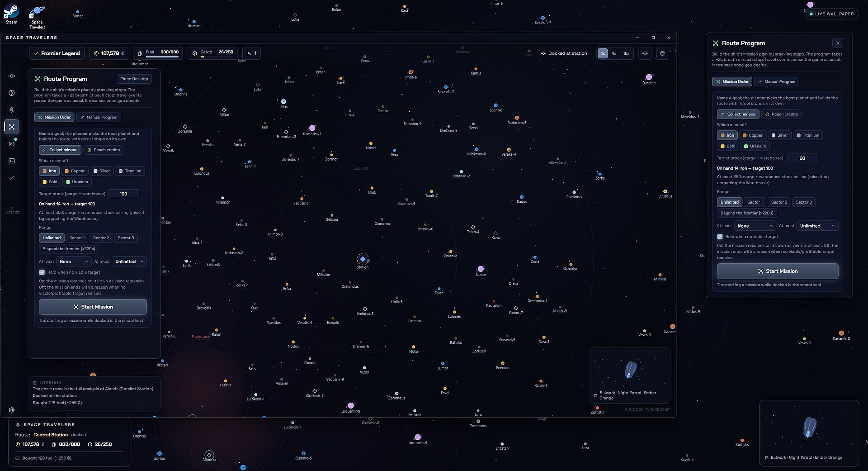
Task: Select Mission Order tab in game window
Action: [x=54, y=117]
